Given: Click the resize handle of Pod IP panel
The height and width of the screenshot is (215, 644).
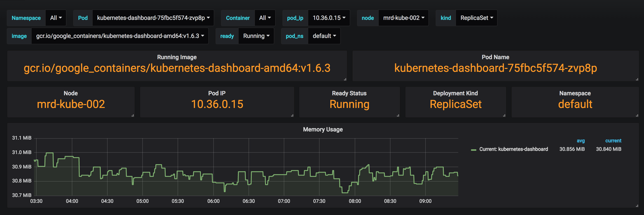Looking at the screenshot, I should pos(292,115).
